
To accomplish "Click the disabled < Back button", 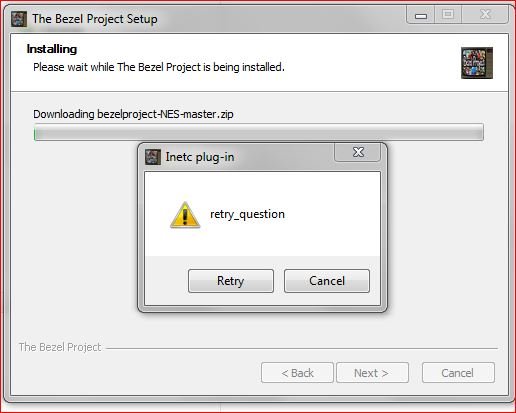I will [297, 373].
